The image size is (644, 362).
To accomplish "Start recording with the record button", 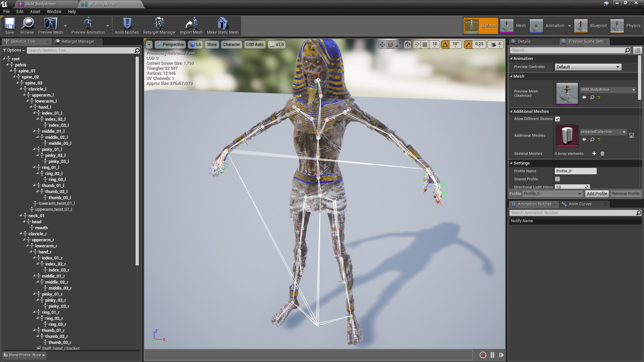I will point(483,355).
